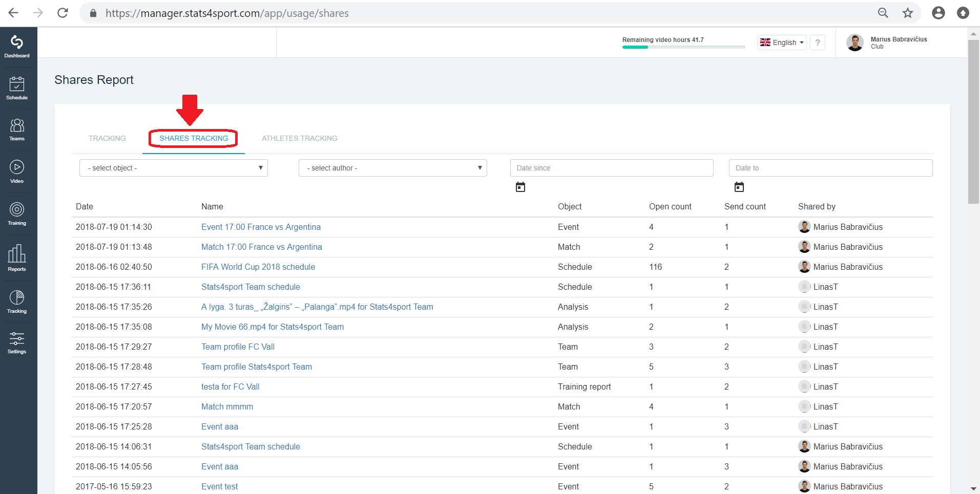Open the browser zoom magnifier icon
Screen dimensions: 980x494
883,13
